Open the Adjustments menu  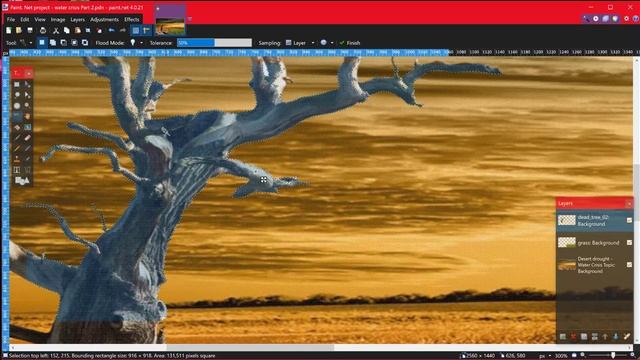[x=104, y=19]
